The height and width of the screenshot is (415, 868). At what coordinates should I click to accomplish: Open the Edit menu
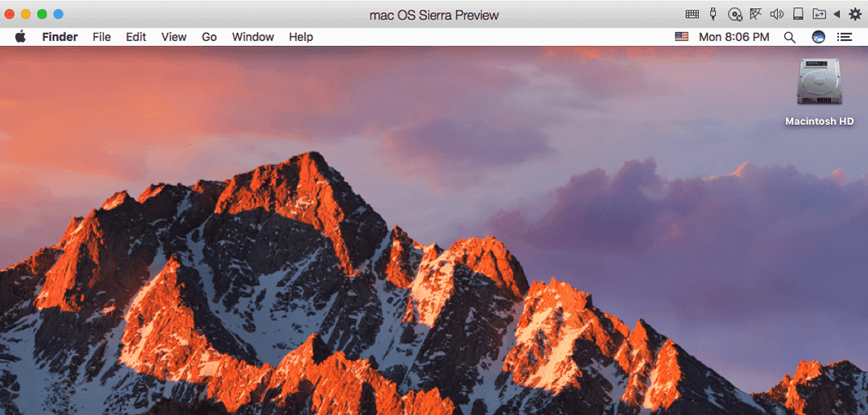click(136, 37)
